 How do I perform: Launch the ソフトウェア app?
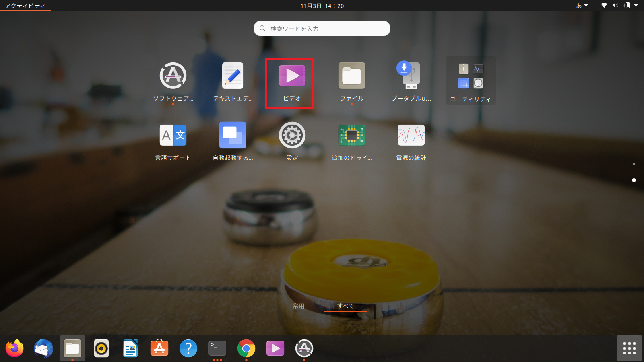point(173,75)
